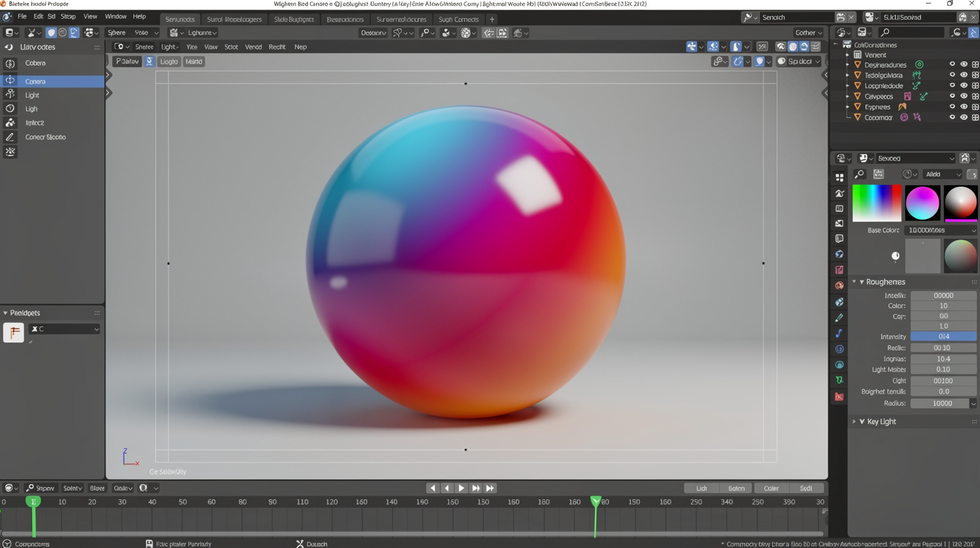Click the Marid button in viewport header
Viewport: 980px width, 548px height.
pos(194,62)
